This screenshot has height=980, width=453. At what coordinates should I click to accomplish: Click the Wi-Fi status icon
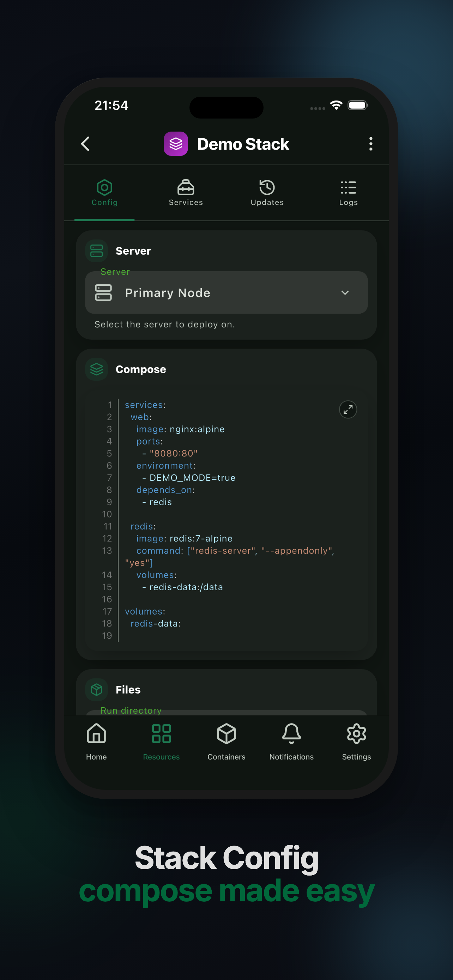(x=336, y=105)
